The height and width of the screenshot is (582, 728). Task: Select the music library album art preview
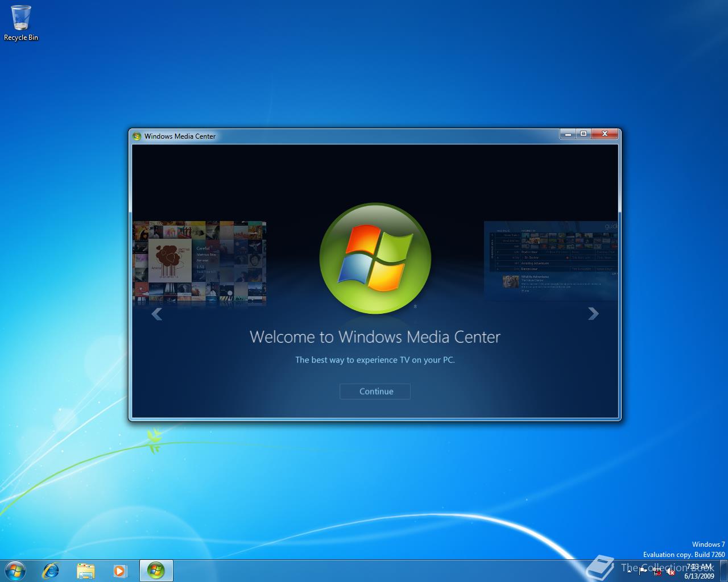pyautogui.click(x=199, y=263)
